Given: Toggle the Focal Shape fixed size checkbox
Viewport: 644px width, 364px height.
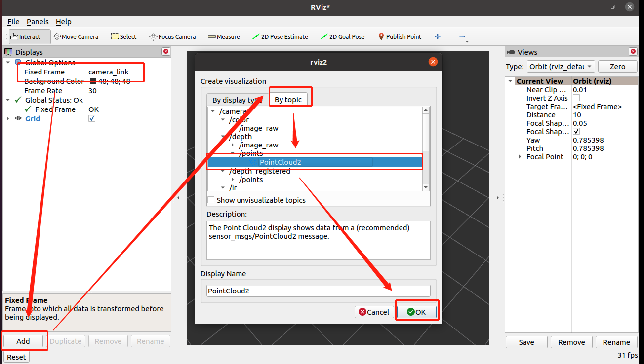Looking at the screenshot, I should [x=576, y=132].
